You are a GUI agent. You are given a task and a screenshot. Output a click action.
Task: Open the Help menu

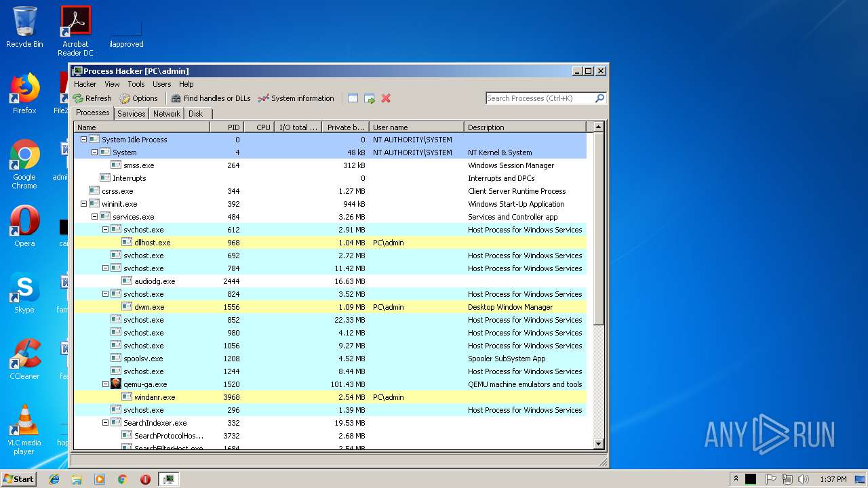[x=186, y=84]
